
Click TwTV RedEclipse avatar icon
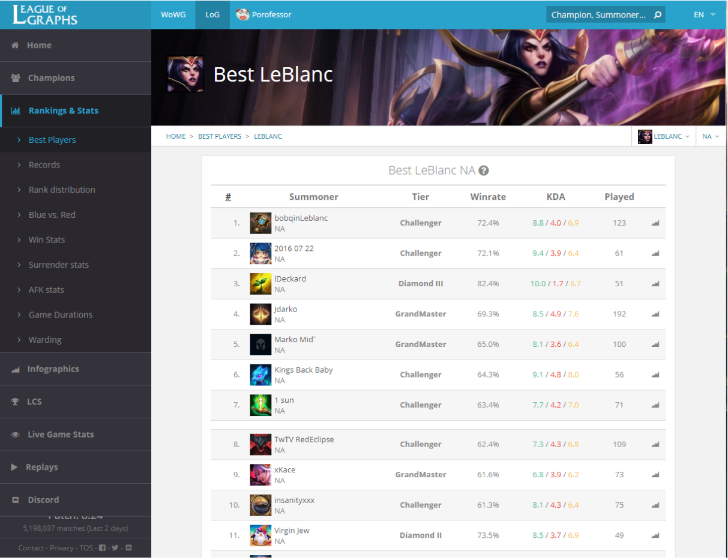[260, 444]
